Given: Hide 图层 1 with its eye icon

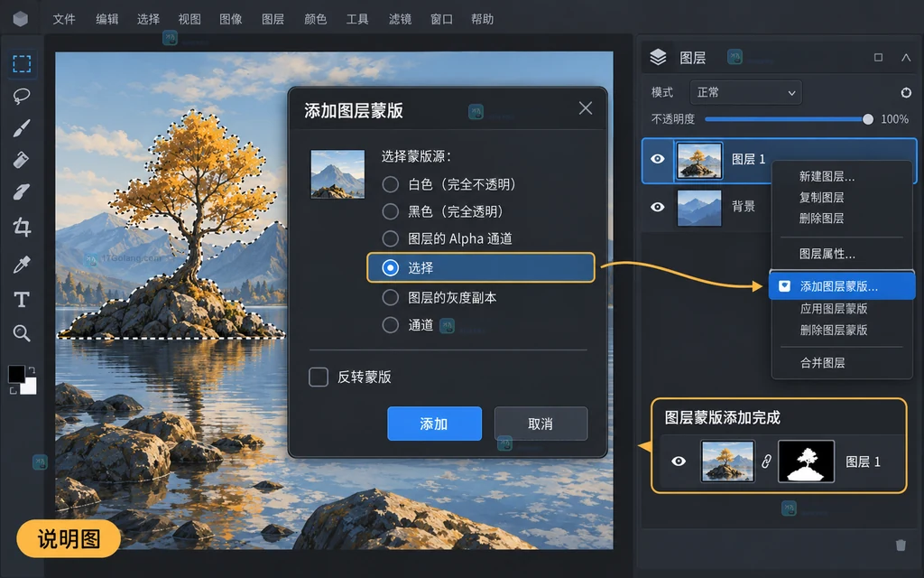Looking at the screenshot, I should (658, 159).
